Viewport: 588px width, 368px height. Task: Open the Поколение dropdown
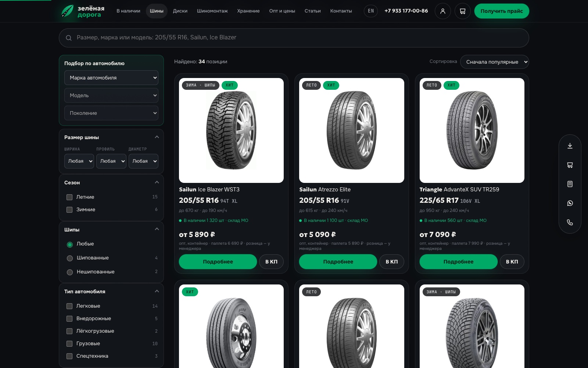coord(111,113)
